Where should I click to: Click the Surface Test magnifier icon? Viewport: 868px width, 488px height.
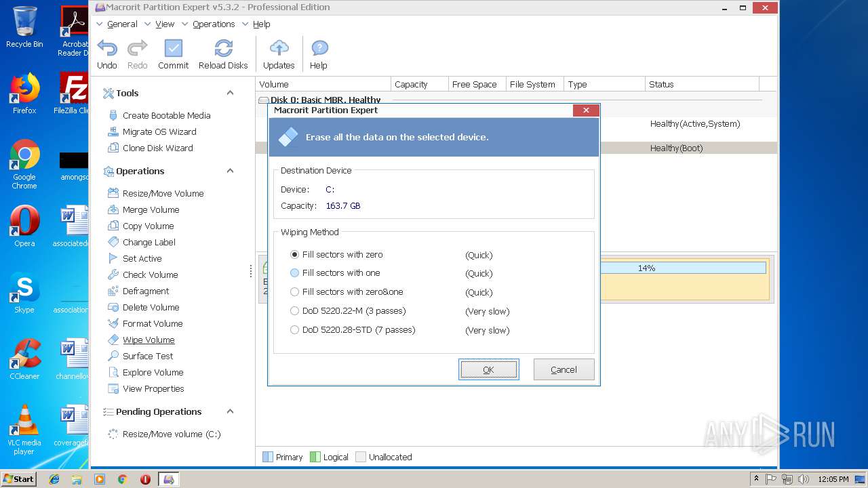[113, 356]
